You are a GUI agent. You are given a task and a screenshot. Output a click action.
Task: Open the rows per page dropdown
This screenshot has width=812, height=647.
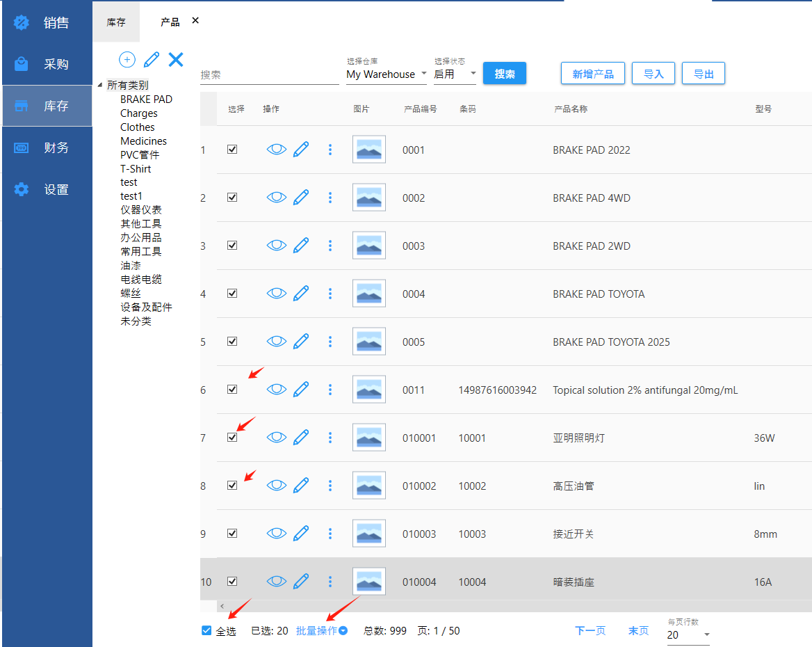(688, 634)
